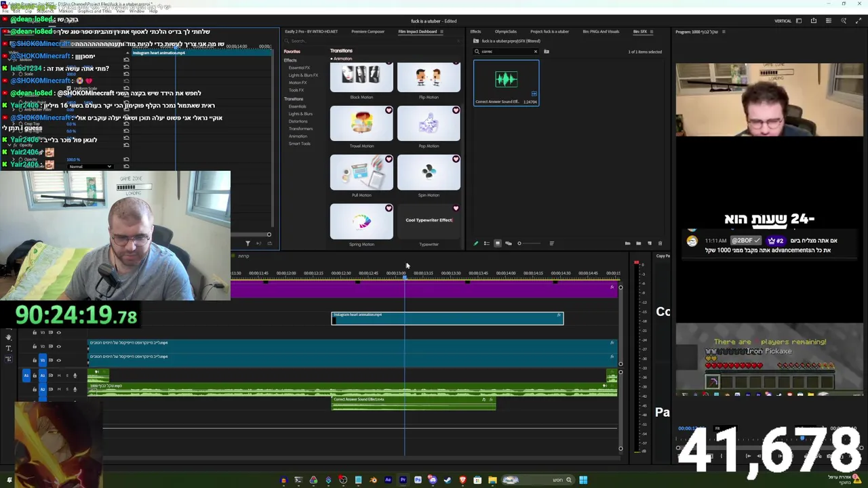Hide video track V1 with its eye icon
Viewport: 868px width, 488px height.
tap(58, 360)
